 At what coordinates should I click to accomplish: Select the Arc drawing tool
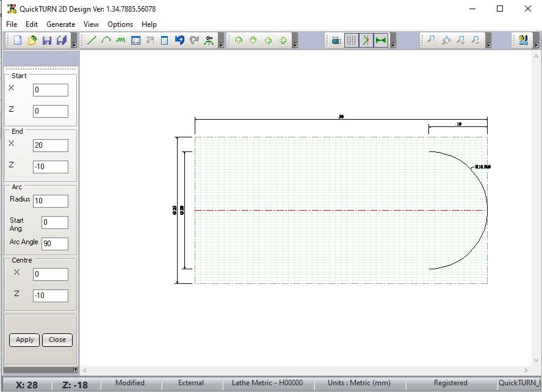point(106,40)
